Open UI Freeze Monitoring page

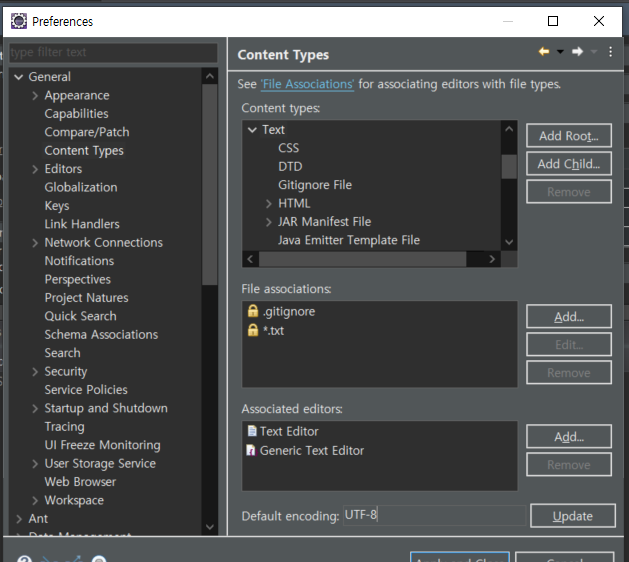point(102,445)
